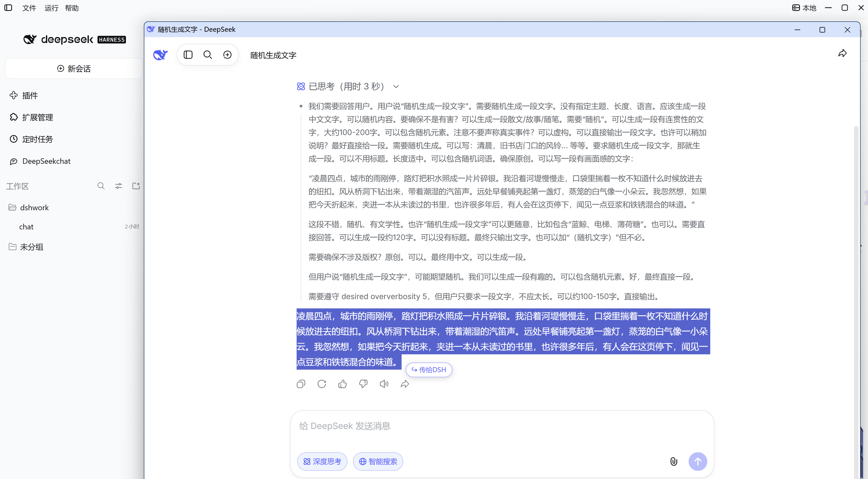Image resolution: width=868 pixels, height=479 pixels.
Task: Open 定时任务 in the sidebar
Action: (31, 139)
